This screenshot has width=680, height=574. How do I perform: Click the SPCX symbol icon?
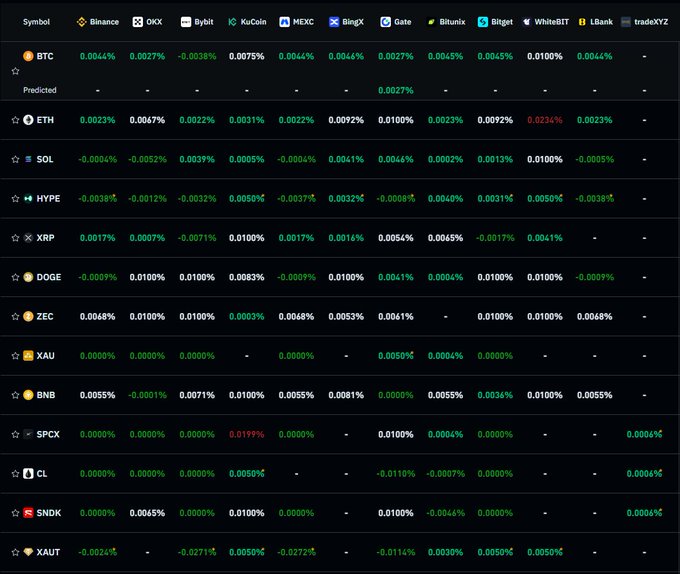(x=28, y=434)
